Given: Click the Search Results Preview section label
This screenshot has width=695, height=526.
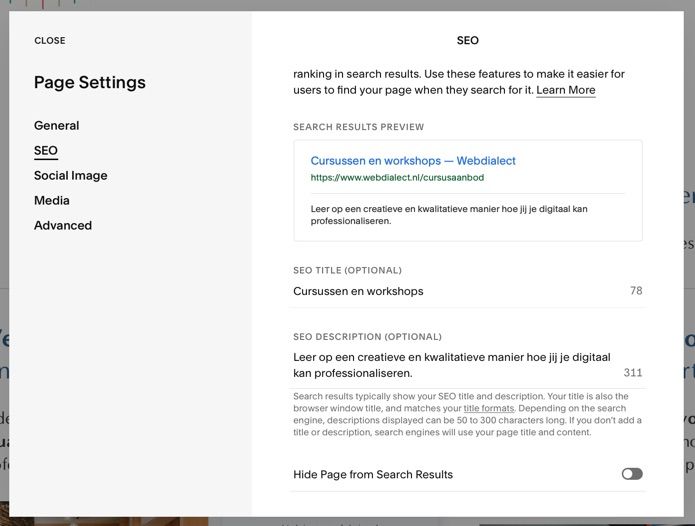Looking at the screenshot, I should (x=358, y=128).
